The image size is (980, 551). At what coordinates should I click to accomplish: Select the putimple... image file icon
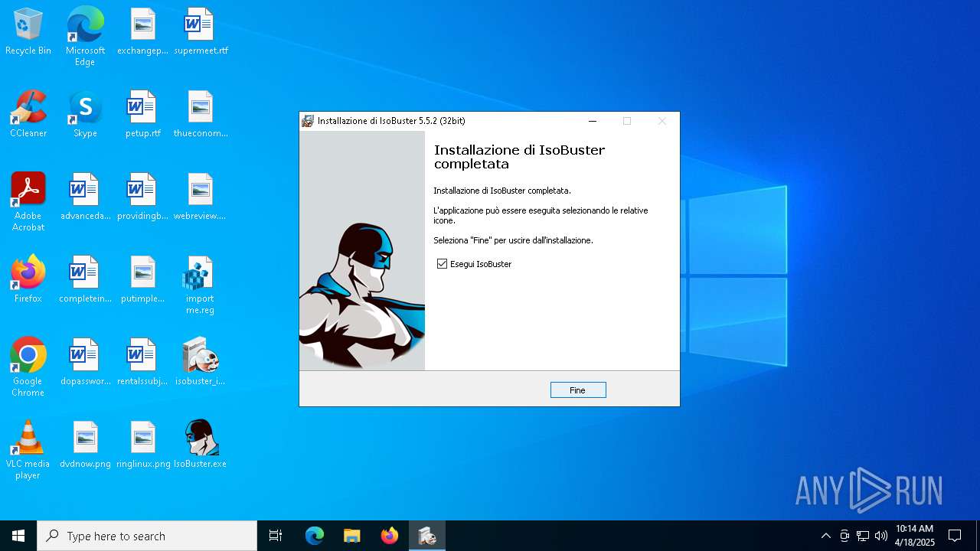coord(142,280)
